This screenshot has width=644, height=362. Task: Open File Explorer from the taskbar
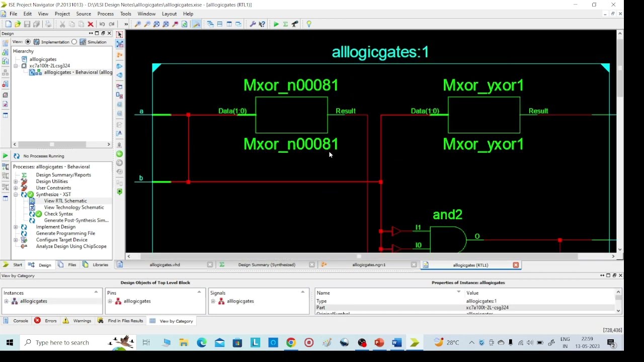[x=184, y=342]
